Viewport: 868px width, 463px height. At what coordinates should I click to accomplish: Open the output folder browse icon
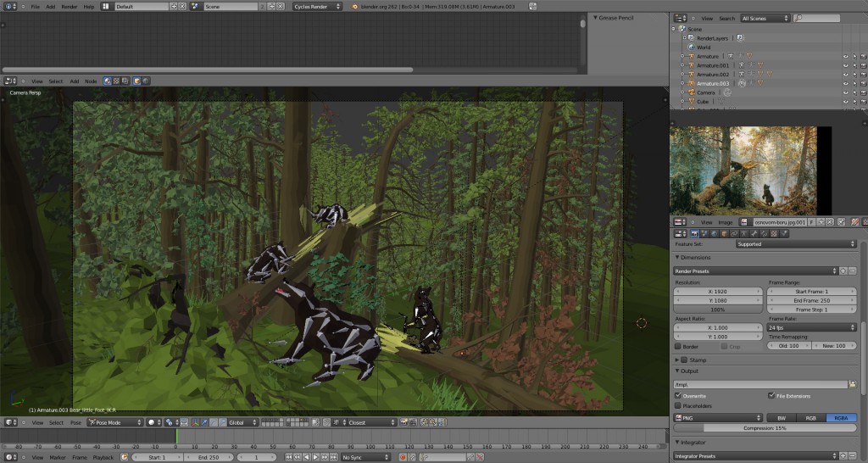click(852, 384)
